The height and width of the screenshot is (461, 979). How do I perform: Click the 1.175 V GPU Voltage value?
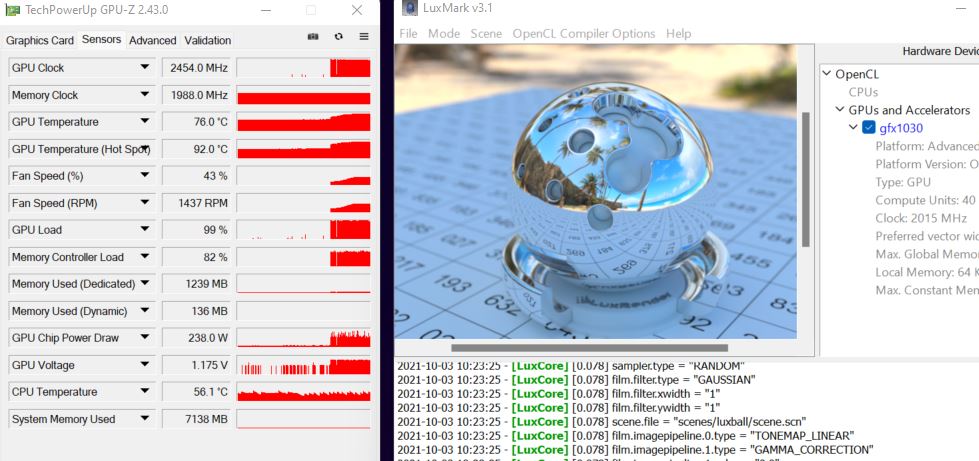click(196, 365)
